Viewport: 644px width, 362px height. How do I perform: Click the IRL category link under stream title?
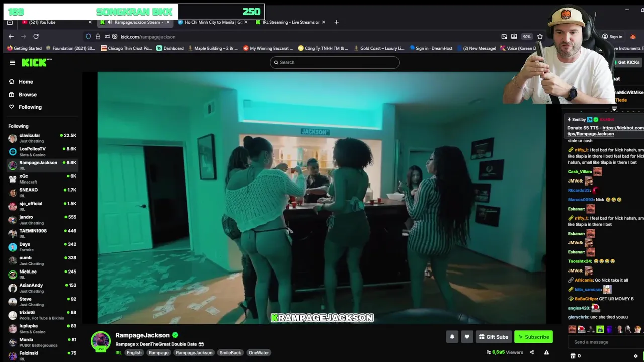pyautogui.click(x=119, y=353)
